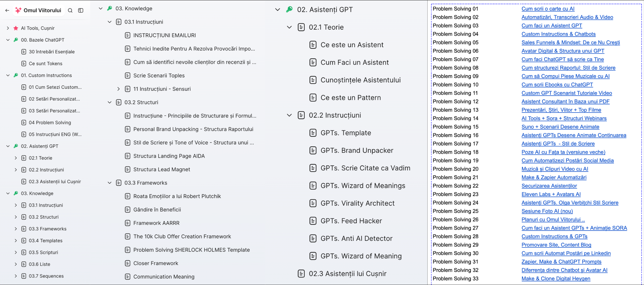The height and width of the screenshot is (285, 644).
Task: Click the page icon beside GPTs. Feed Hacker
Action: coord(313,221)
